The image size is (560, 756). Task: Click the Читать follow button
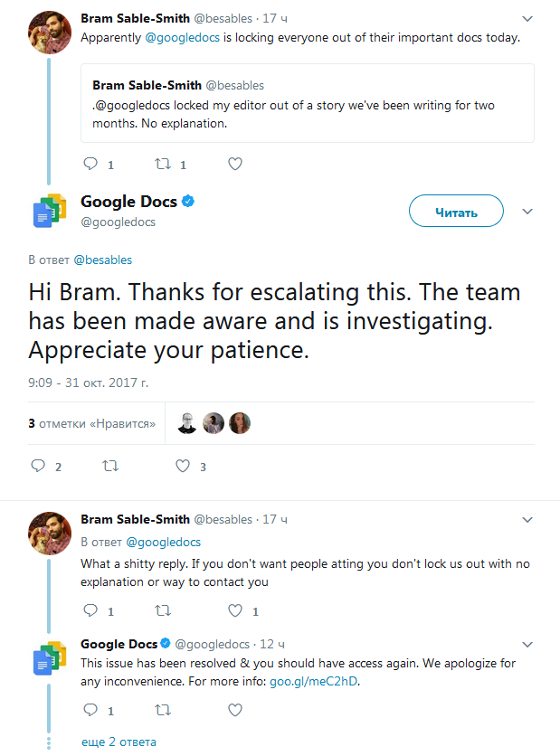(x=456, y=212)
